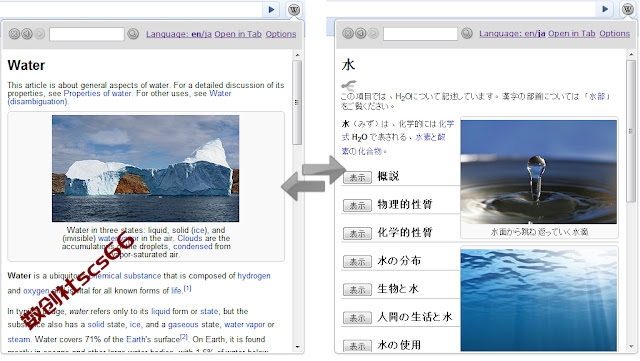Follow the 'Clouds' link in image caption
Screen dimensions: 640x361
pyautogui.click(x=190, y=238)
